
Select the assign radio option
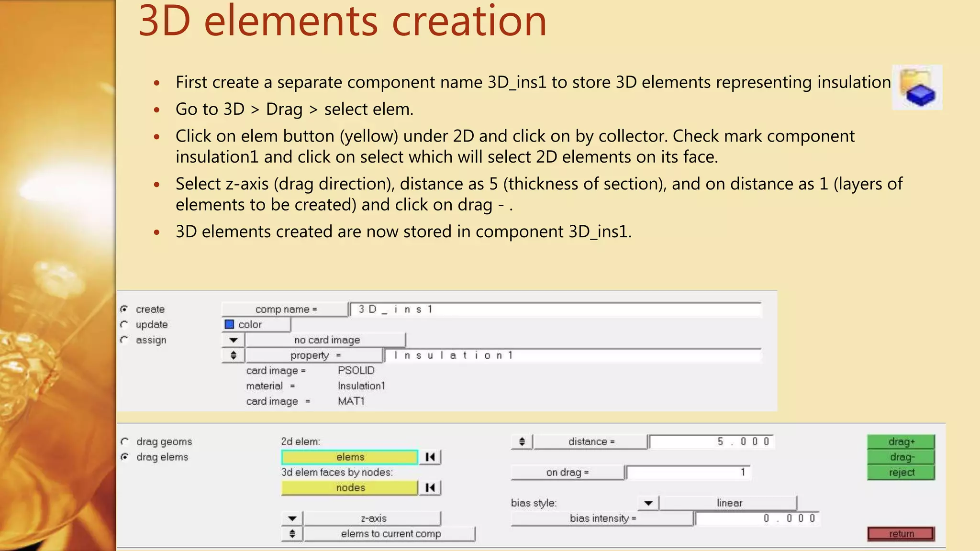pos(124,340)
